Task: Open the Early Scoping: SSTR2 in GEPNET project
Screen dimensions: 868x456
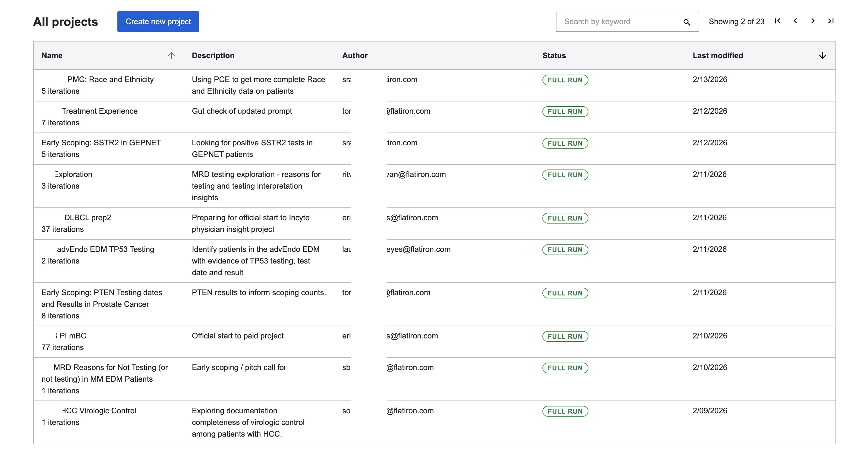Action: click(101, 142)
